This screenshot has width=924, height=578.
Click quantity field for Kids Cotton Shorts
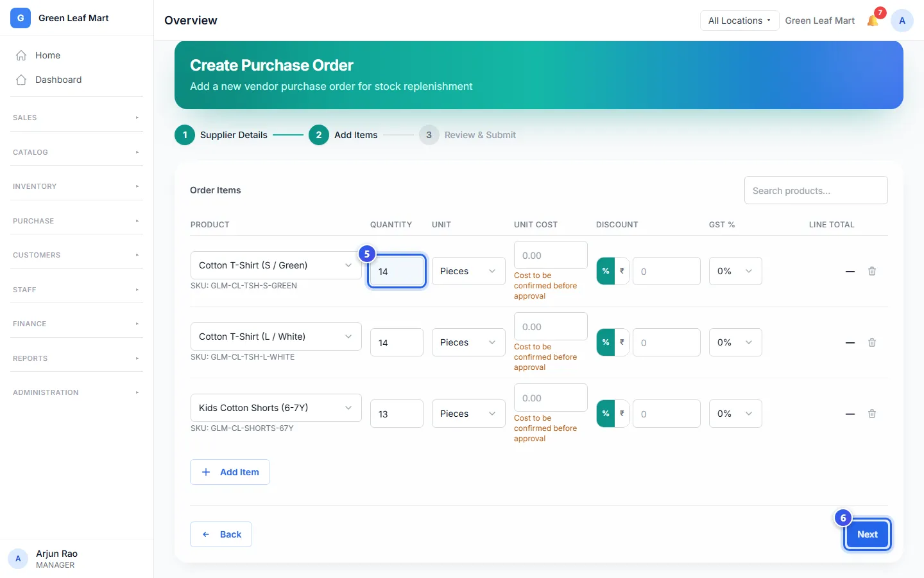[397, 414]
